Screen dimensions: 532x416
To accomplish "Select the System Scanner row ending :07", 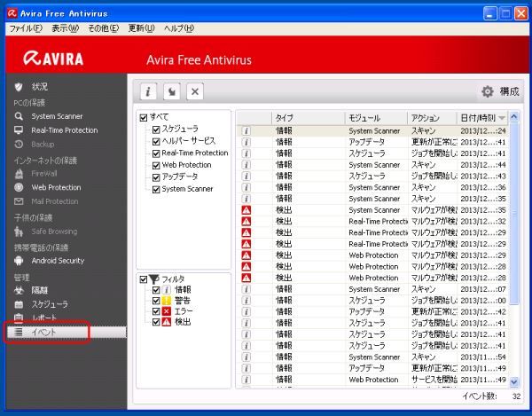I will point(372,289).
